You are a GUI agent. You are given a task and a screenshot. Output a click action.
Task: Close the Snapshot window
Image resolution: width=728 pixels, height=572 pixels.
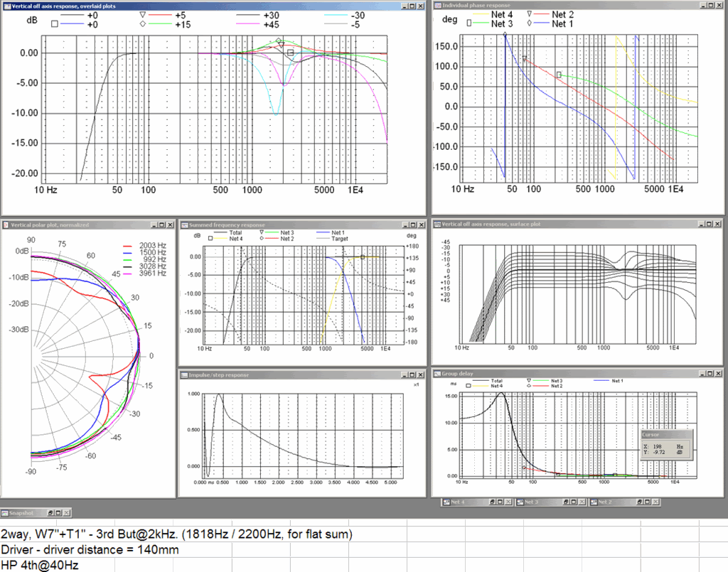point(67,512)
